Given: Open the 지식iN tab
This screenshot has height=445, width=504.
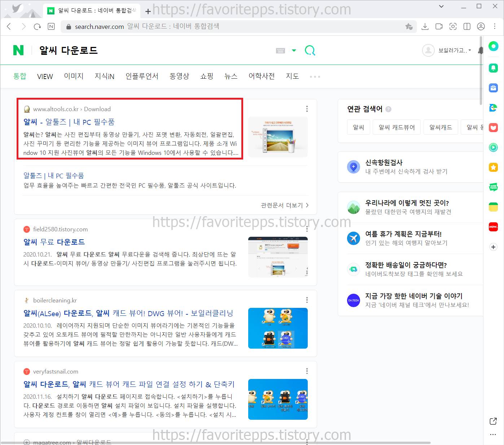Looking at the screenshot, I should (x=105, y=76).
